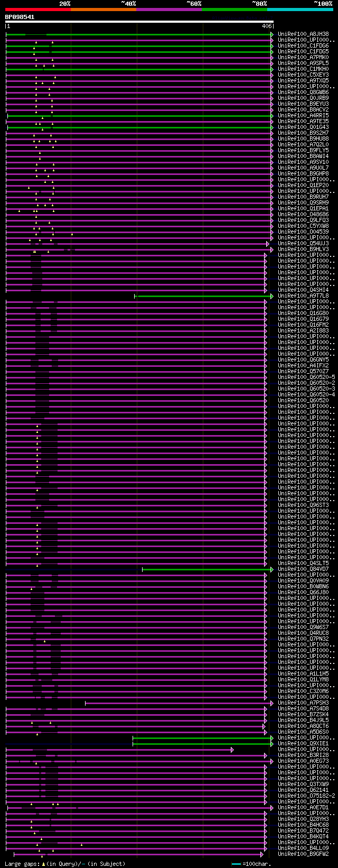
Task: Click the UniRef100_A9SV10 label
Action: click(x=303, y=162)
